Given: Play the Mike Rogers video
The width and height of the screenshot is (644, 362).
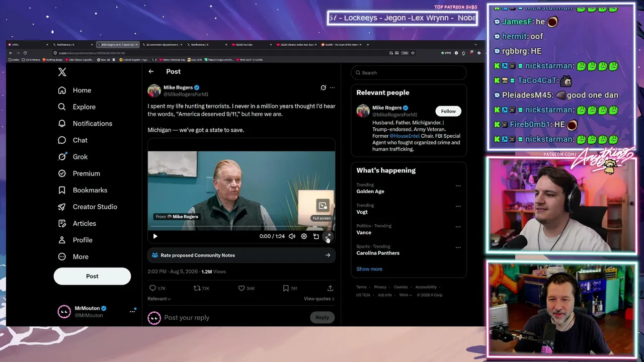Looking at the screenshot, I should (x=155, y=236).
